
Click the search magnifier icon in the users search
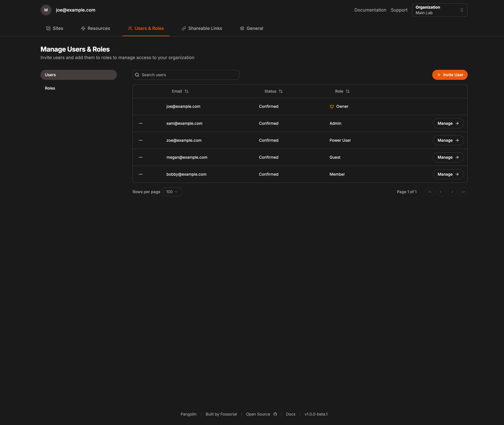click(x=137, y=75)
